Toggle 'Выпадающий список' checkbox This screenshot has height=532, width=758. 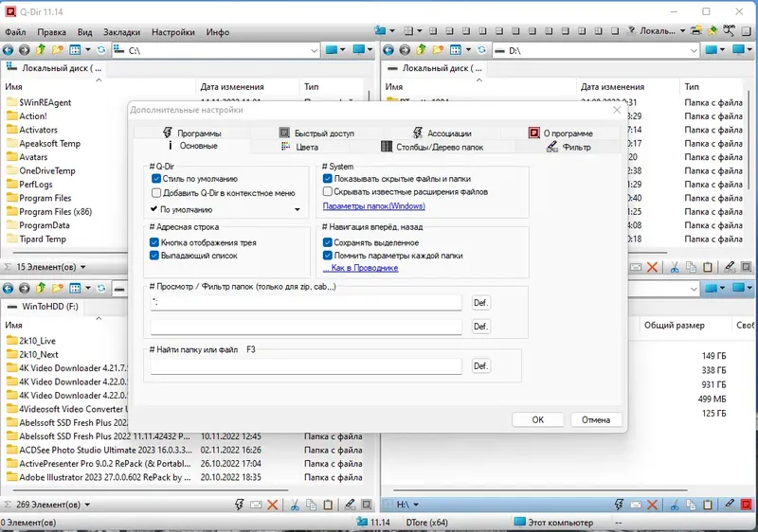(x=154, y=256)
